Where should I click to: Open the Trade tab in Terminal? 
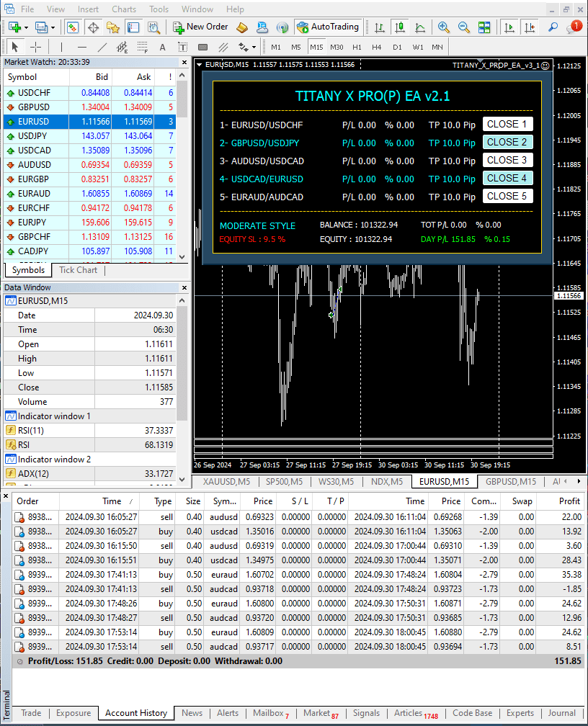(x=31, y=713)
